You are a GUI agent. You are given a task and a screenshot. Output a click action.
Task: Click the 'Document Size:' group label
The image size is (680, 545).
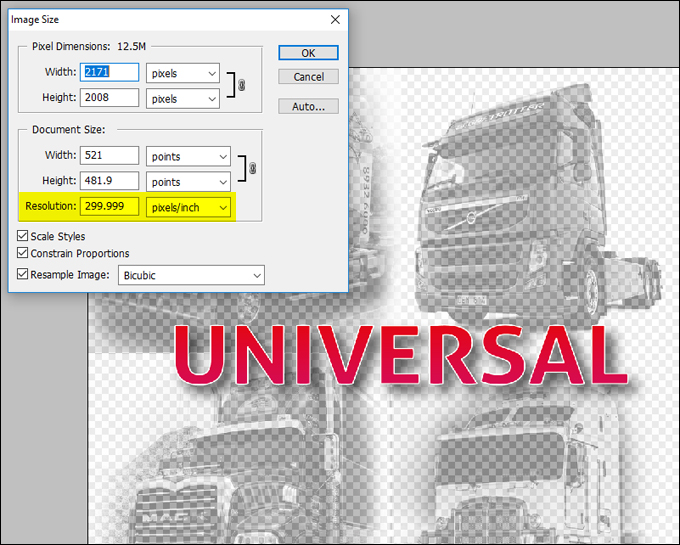(69, 130)
